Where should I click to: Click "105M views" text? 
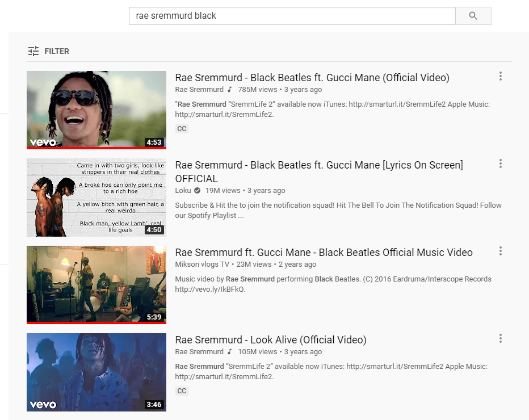pyautogui.click(x=258, y=351)
